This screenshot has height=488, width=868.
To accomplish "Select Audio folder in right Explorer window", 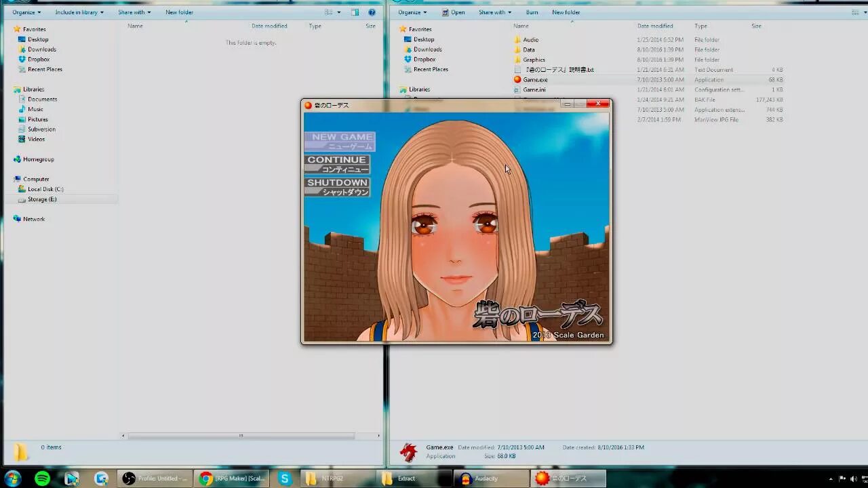I will 526,40.
